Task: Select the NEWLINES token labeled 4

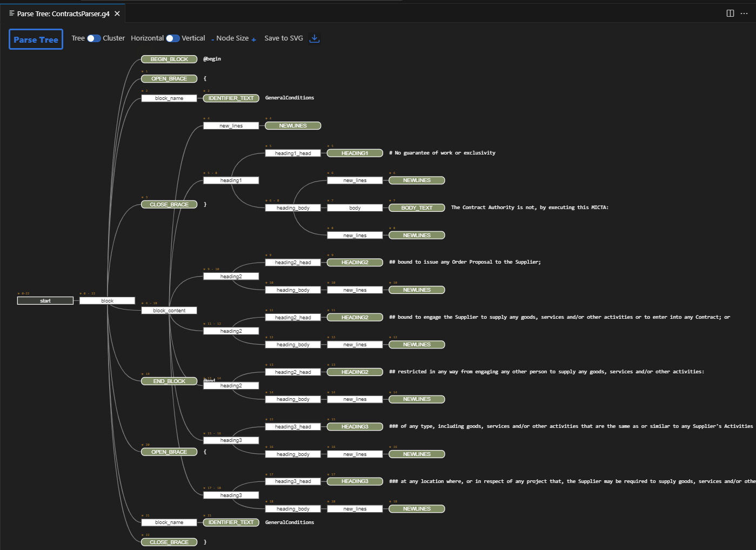Action: pyautogui.click(x=293, y=126)
